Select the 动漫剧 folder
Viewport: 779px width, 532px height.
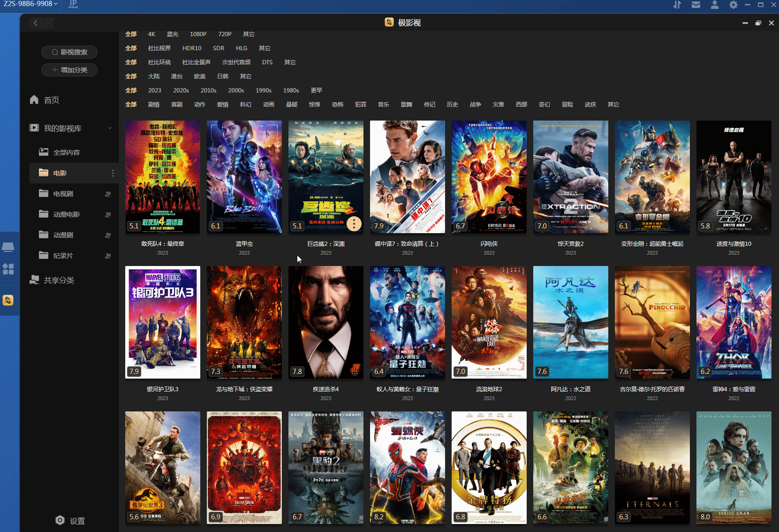coord(56,235)
